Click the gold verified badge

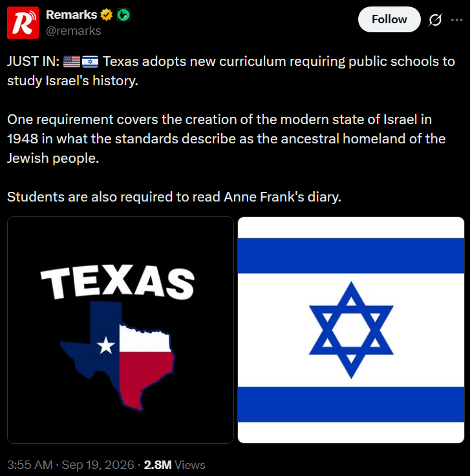coord(106,15)
